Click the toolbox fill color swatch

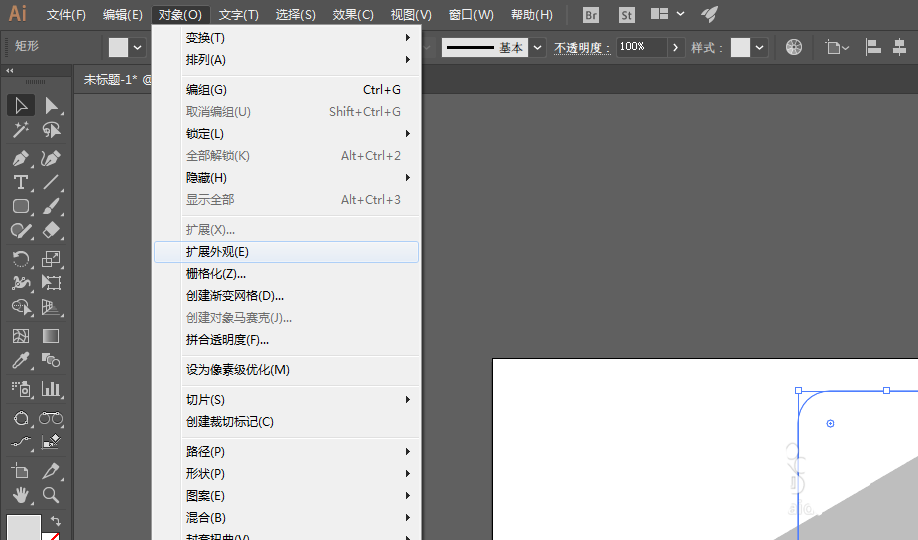[24, 528]
